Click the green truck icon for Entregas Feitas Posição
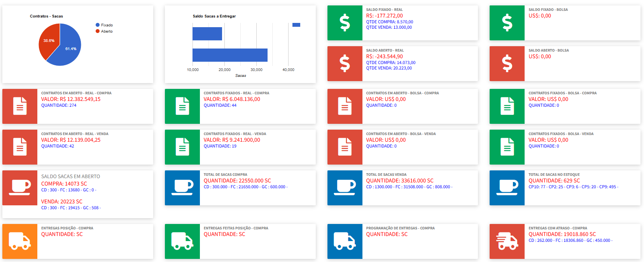 [x=182, y=241]
